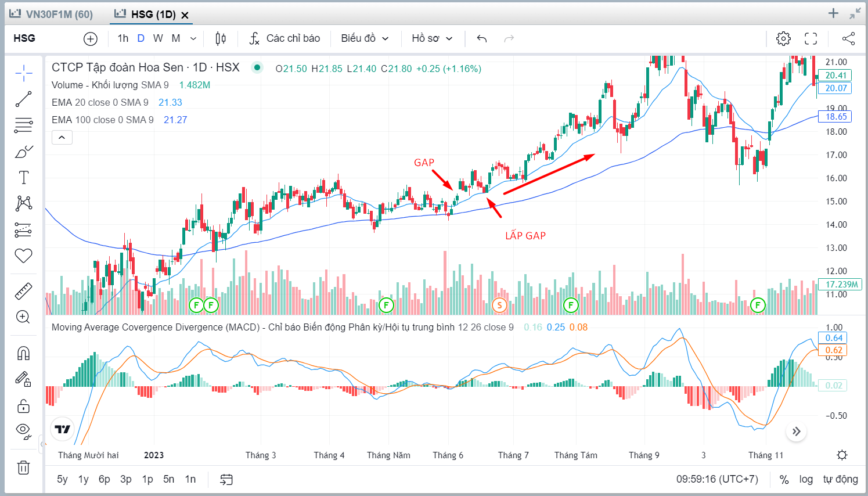Open time axis settings gear

point(842,455)
